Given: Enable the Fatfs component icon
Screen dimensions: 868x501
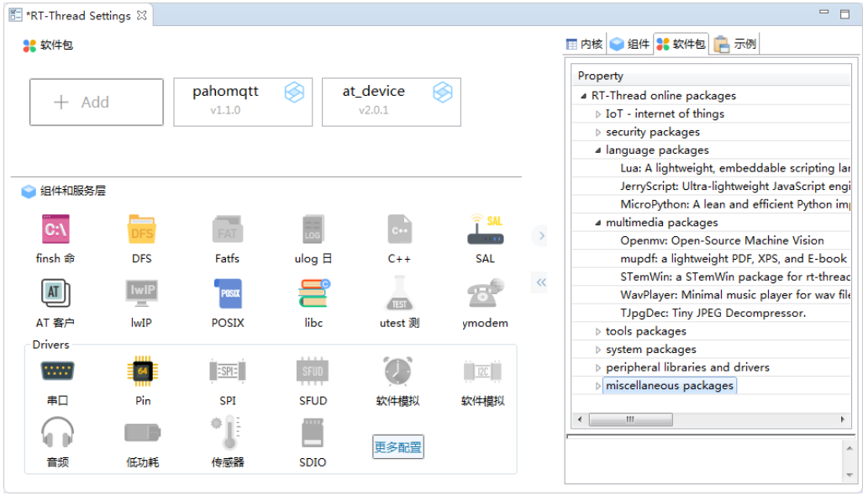Looking at the screenshot, I should 227,229.
